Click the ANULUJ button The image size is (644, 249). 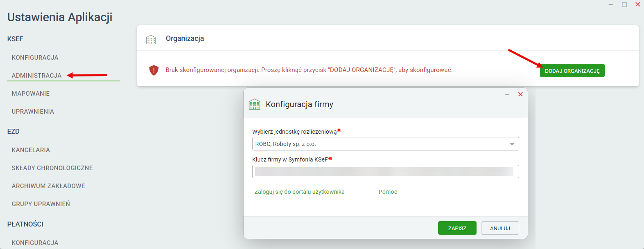point(500,228)
